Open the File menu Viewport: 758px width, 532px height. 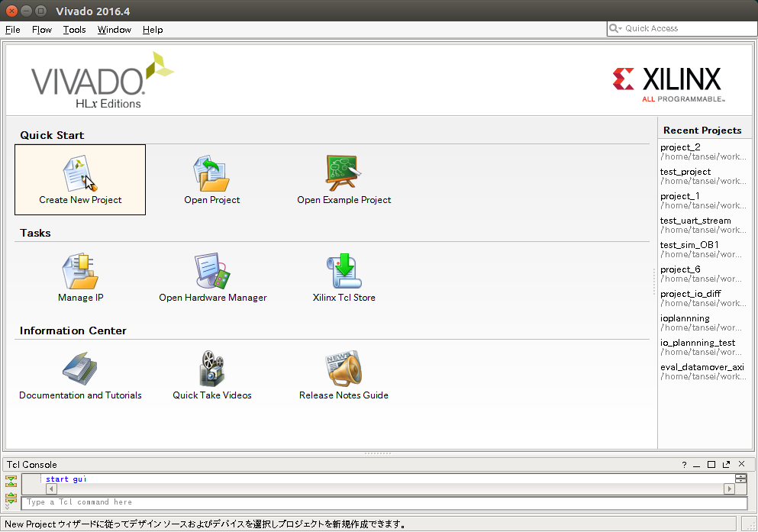[x=12, y=30]
